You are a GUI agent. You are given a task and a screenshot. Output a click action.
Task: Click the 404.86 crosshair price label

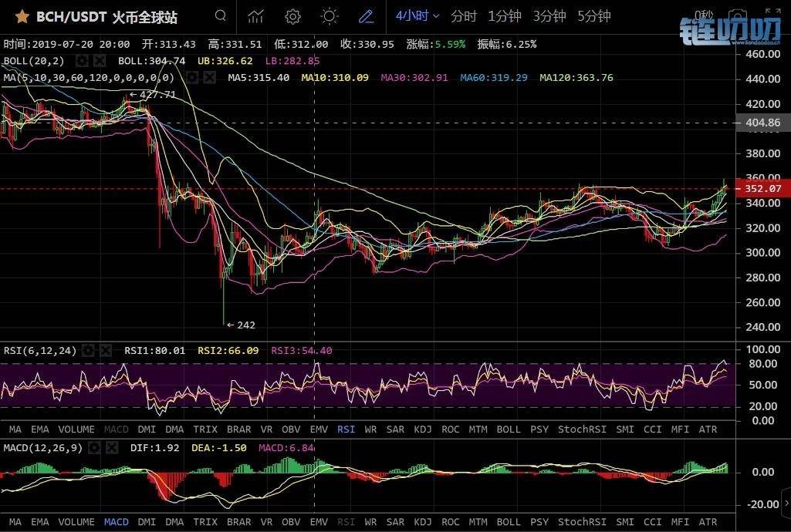click(x=762, y=123)
